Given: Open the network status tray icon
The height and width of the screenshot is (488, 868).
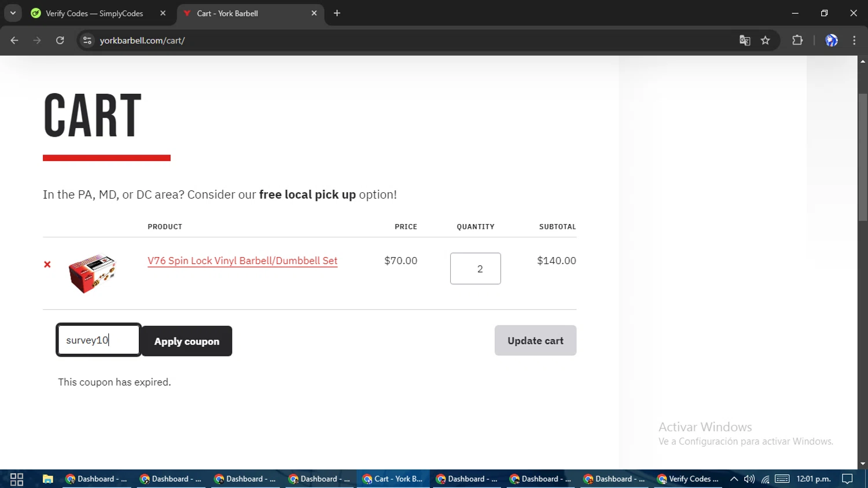Looking at the screenshot, I should point(766,479).
